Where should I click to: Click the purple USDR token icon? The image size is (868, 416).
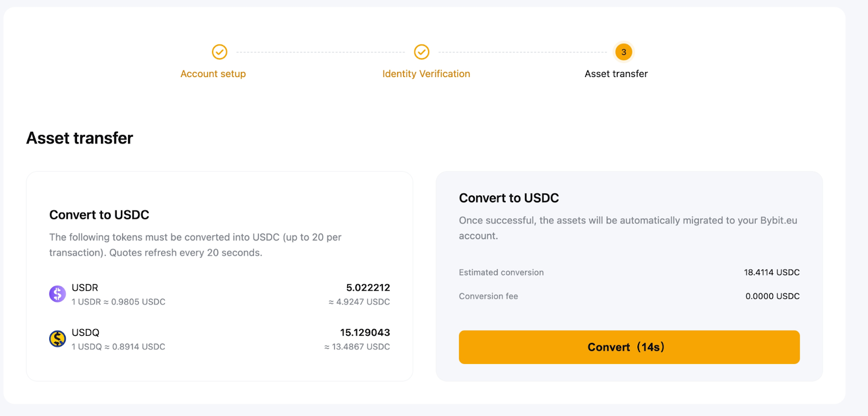tap(58, 294)
